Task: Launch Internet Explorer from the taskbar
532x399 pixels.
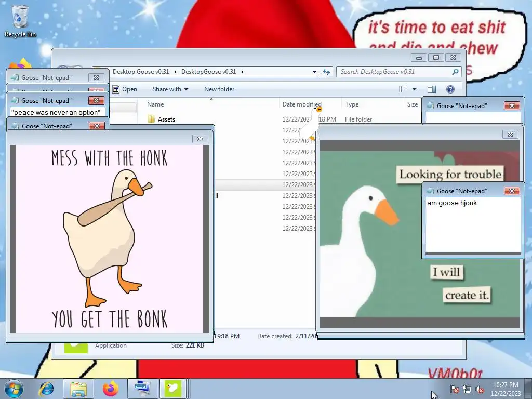Action: pos(46,389)
